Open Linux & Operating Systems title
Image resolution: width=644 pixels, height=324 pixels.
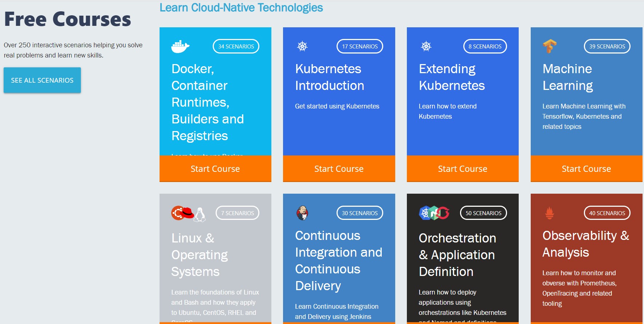(x=200, y=255)
